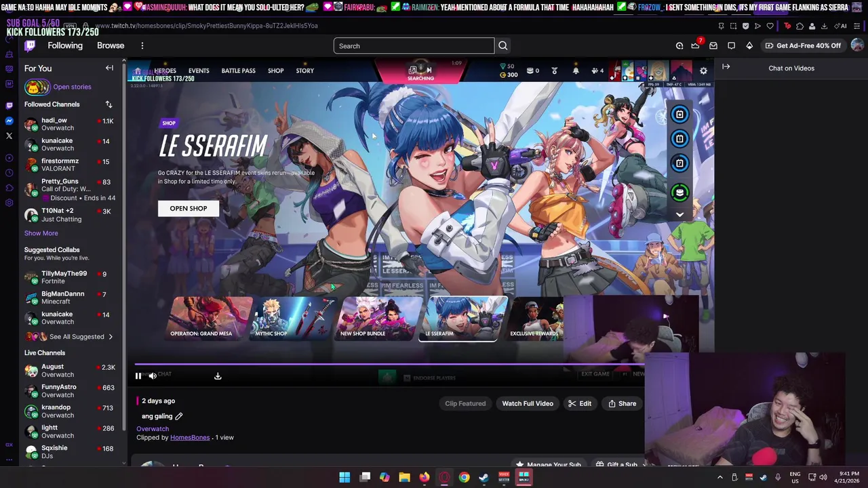Open the browser AI assistant icon

point(842,26)
